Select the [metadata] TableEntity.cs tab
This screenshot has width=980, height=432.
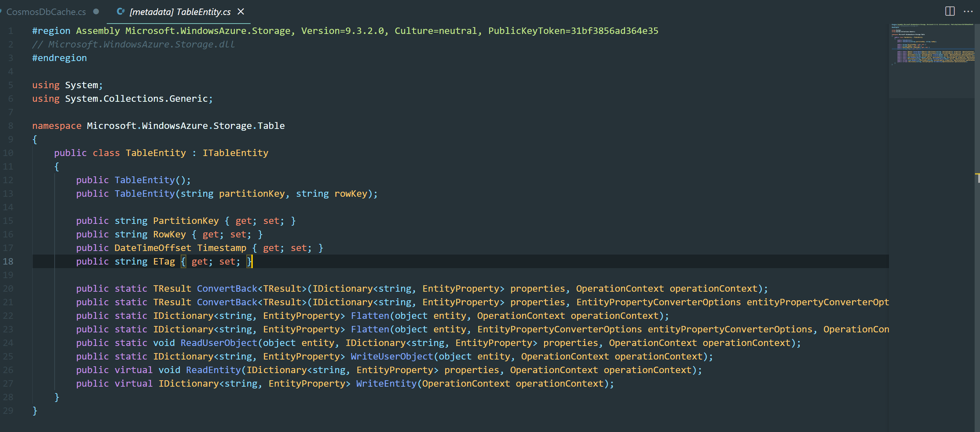[179, 12]
